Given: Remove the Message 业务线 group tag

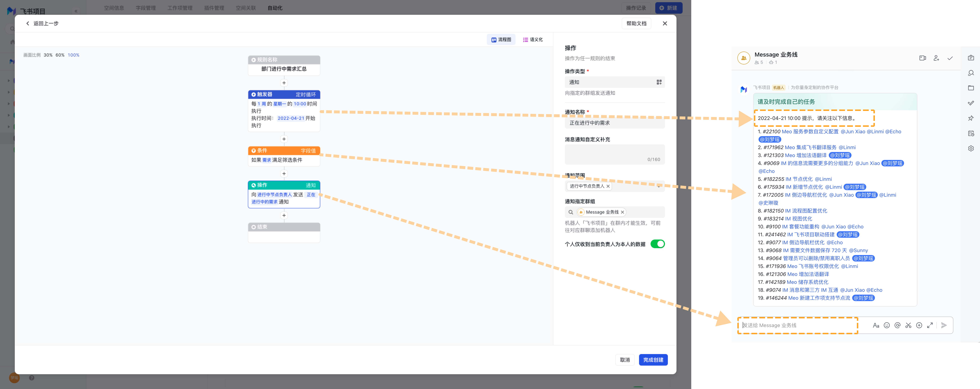Looking at the screenshot, I should [622, 212].
